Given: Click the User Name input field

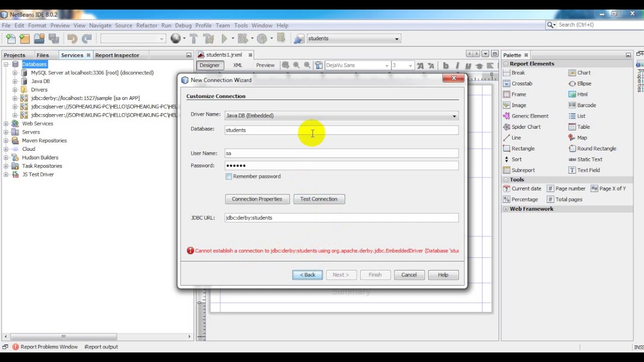Looking at the screenshot, I should click(342, 153).
